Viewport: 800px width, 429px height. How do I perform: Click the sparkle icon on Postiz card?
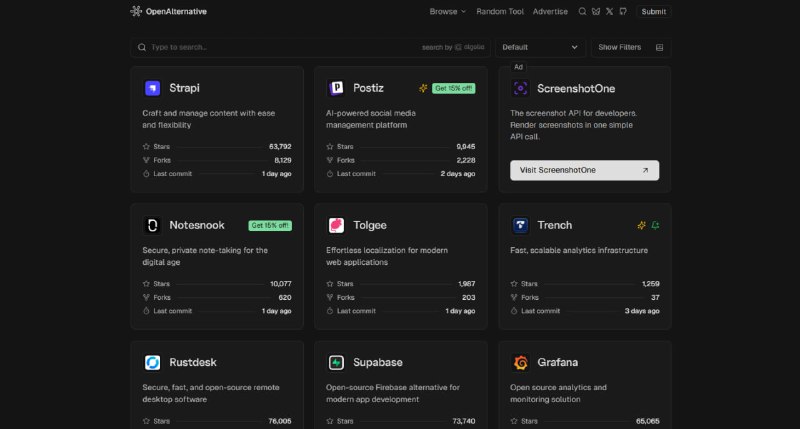click(x=423, y=88)
